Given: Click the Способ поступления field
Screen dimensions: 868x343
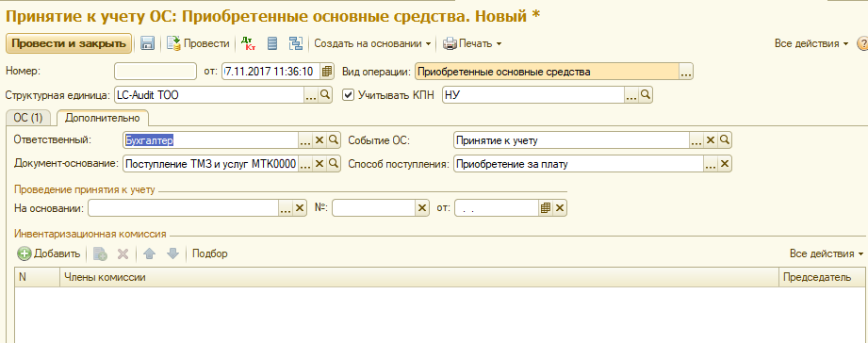Looking at the screenshot, I should pyautogui.click(x=579, y=164).
